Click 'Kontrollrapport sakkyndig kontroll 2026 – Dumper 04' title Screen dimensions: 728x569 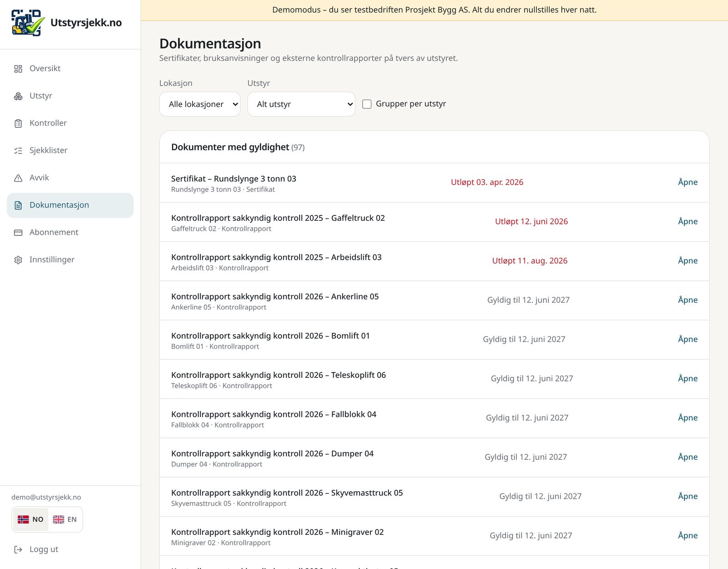point(273,453)
